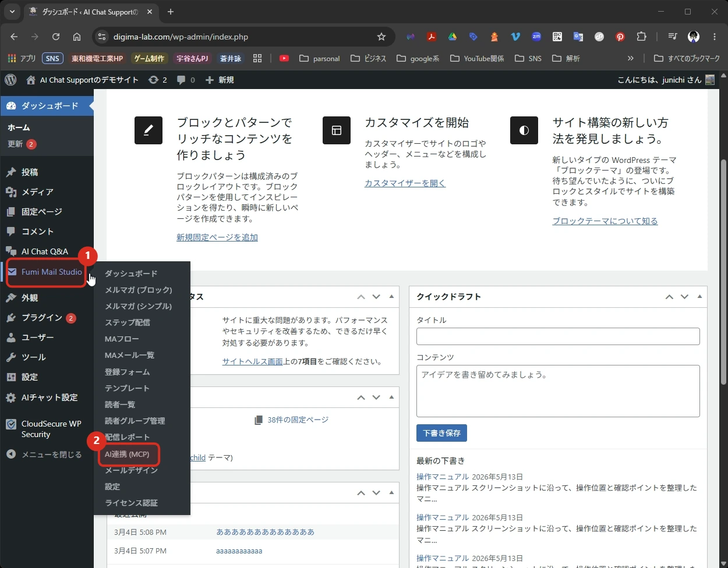Move クイックドラフト panel down with arrow
This screenshot has height=568, width=728.
pyautogui.click(x=684, y=297)
